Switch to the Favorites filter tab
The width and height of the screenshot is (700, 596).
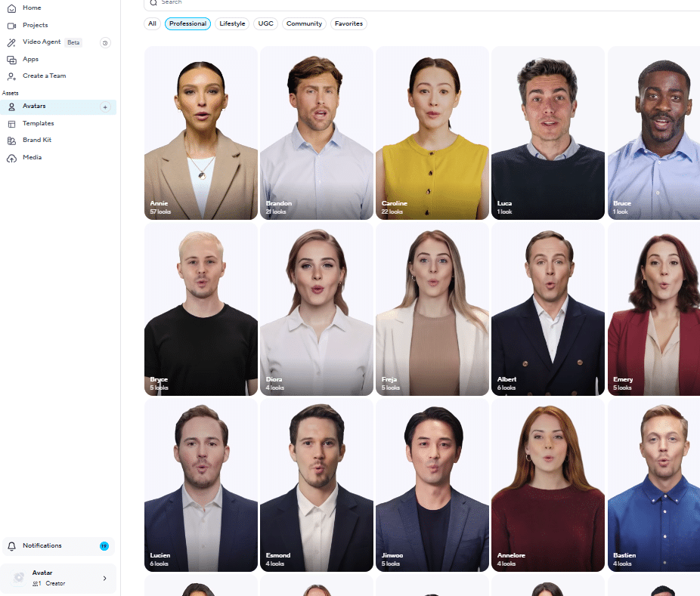coord(348,24)
